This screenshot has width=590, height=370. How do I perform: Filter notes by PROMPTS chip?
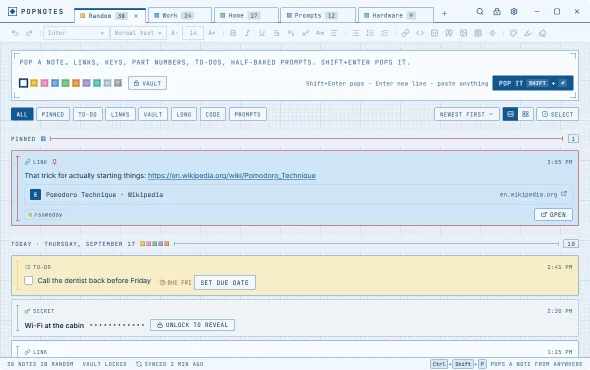(248, 114)
